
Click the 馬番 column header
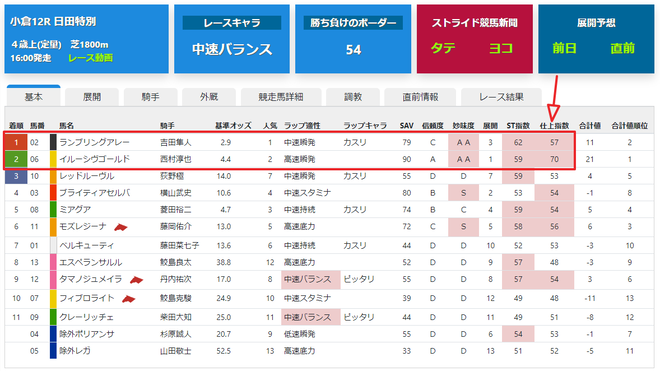coord(37,125)
